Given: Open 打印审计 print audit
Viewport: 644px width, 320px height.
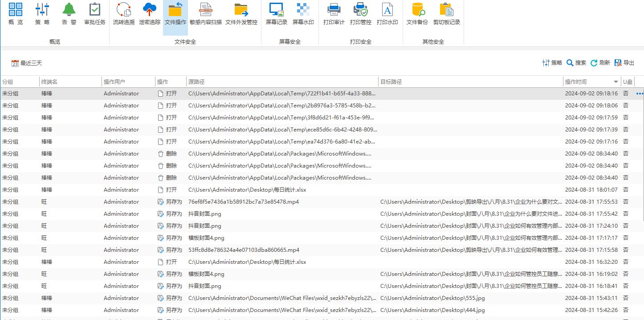Looking at the screenshot, I should pos(334,13).
